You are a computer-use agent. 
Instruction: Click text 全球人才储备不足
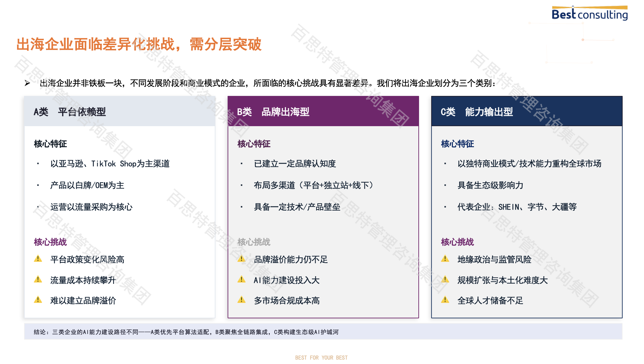[x=490, y=301]
